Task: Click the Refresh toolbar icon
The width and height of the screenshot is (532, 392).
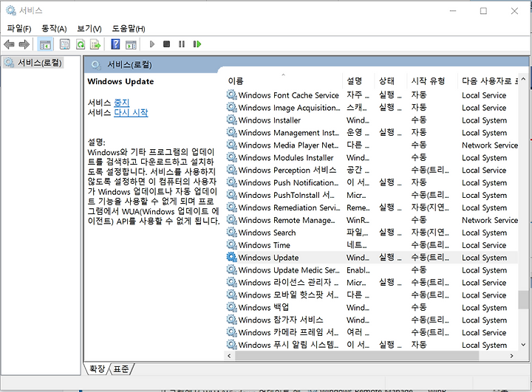Action: pos(81,44)
